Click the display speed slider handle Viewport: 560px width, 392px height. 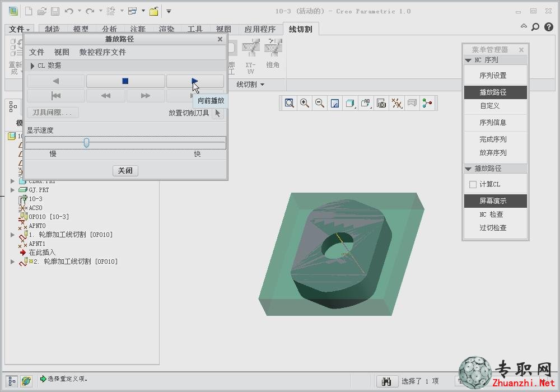[x=86, y=143]
